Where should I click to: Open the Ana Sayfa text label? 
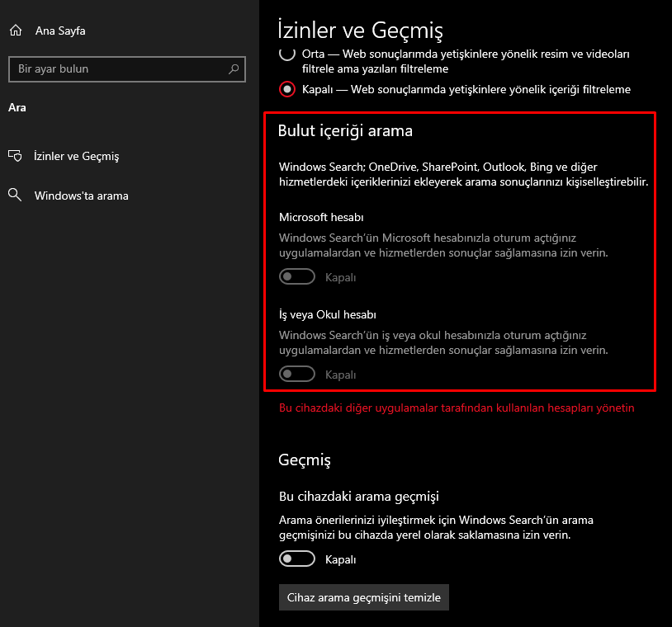tap(60, 31)
